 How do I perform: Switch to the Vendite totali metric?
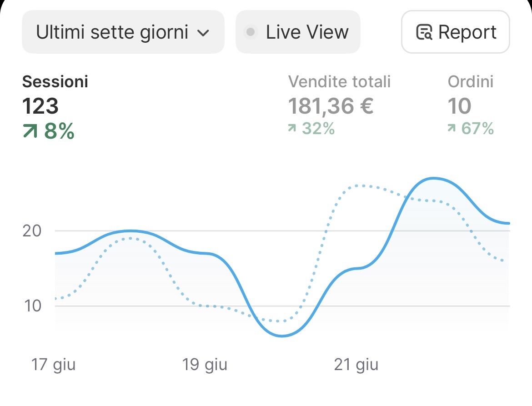coord(339,82)
